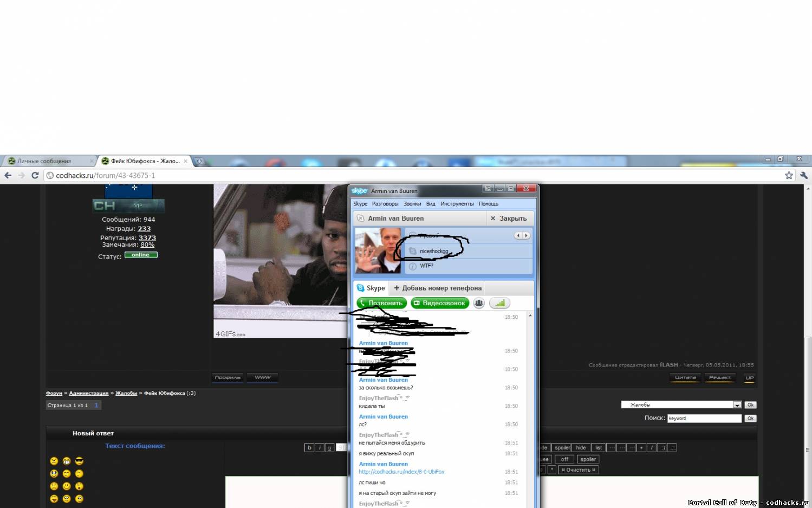
Task: Open Chrome wrench settings menu
Action: (x=803, y=175)
